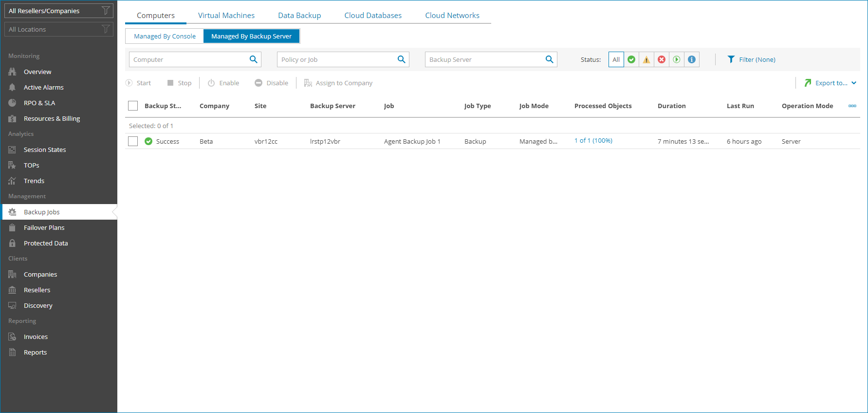868x413 pixels.
Task: Open All Resellers/Companies filter dropdown
Action: (x=59, y=11)
